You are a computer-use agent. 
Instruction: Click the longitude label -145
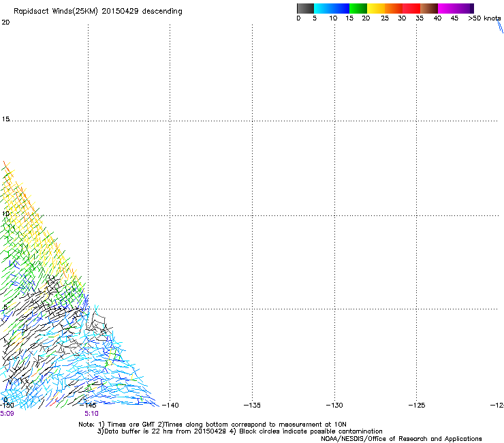[88, 406]
